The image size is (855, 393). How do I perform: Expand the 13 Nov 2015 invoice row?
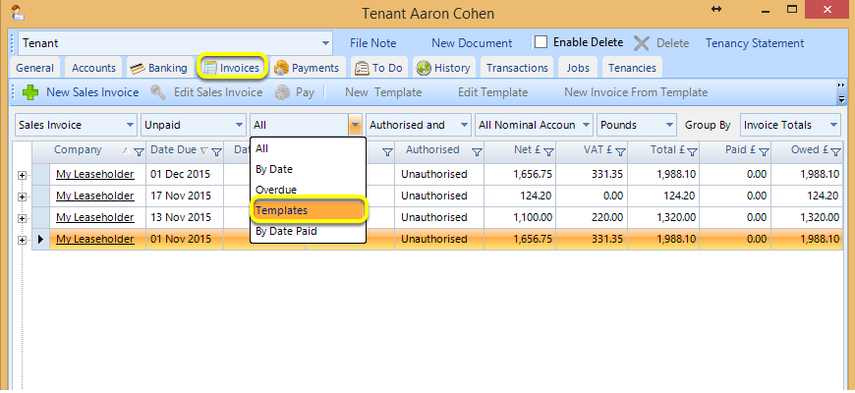coord(22,218)
